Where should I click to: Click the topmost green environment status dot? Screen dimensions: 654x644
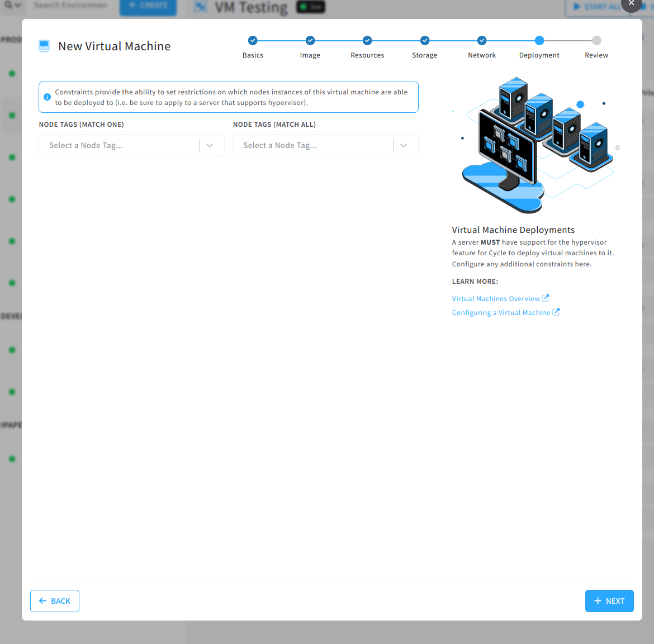(x=12, y=73)
